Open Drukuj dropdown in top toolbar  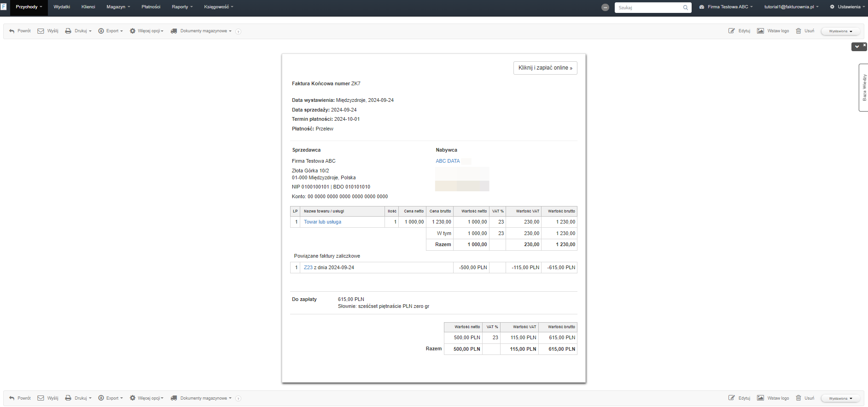point(78,31)
